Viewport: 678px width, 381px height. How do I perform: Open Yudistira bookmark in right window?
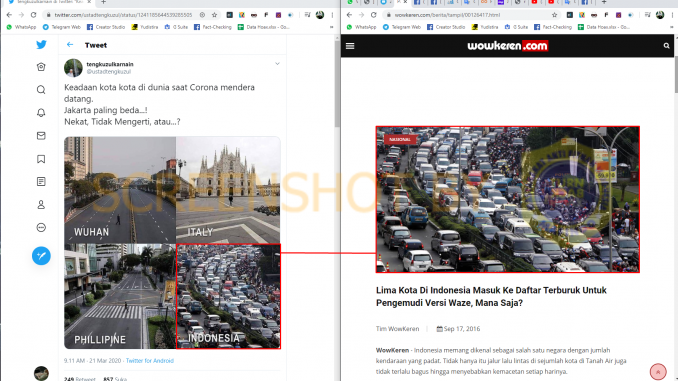pyautogui.click(x=485, y=27)
